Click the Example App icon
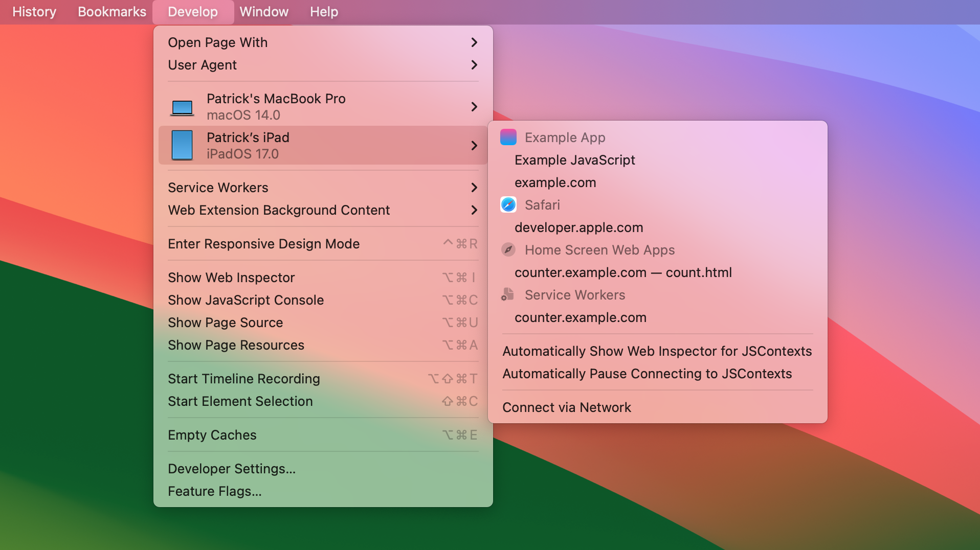 tap(508, 137)
